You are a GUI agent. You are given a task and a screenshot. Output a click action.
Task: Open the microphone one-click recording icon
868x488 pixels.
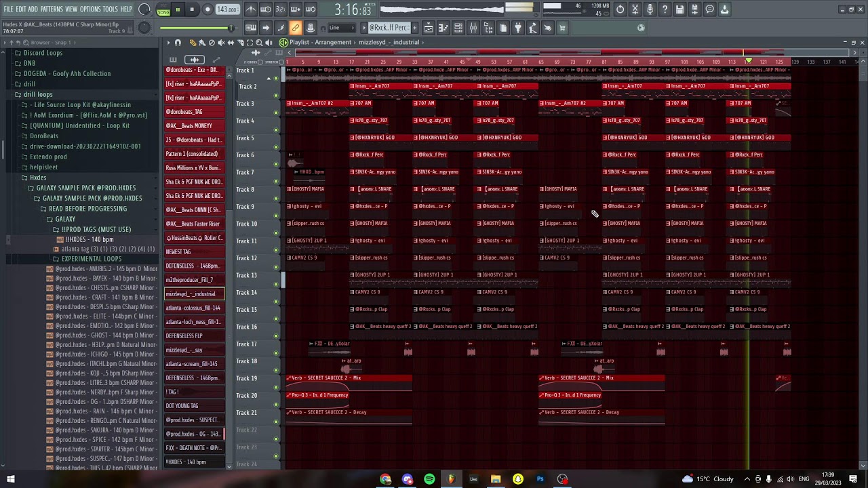pos(650,9)
